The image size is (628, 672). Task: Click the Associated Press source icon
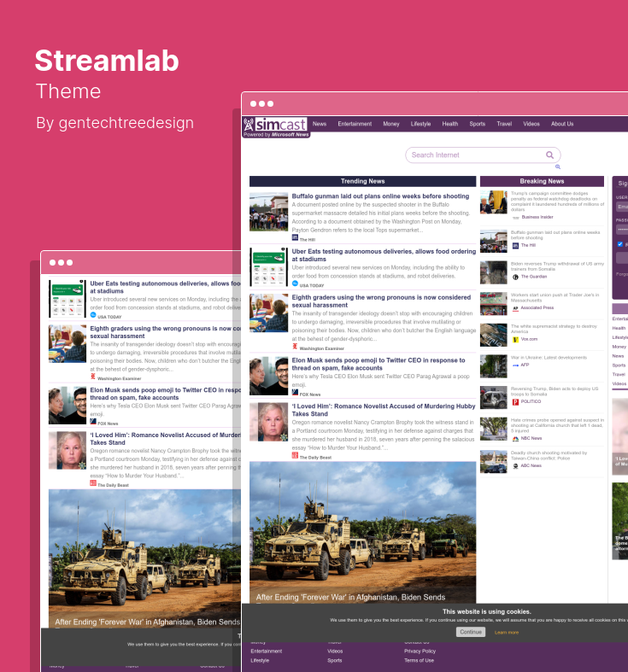(515, 308)
